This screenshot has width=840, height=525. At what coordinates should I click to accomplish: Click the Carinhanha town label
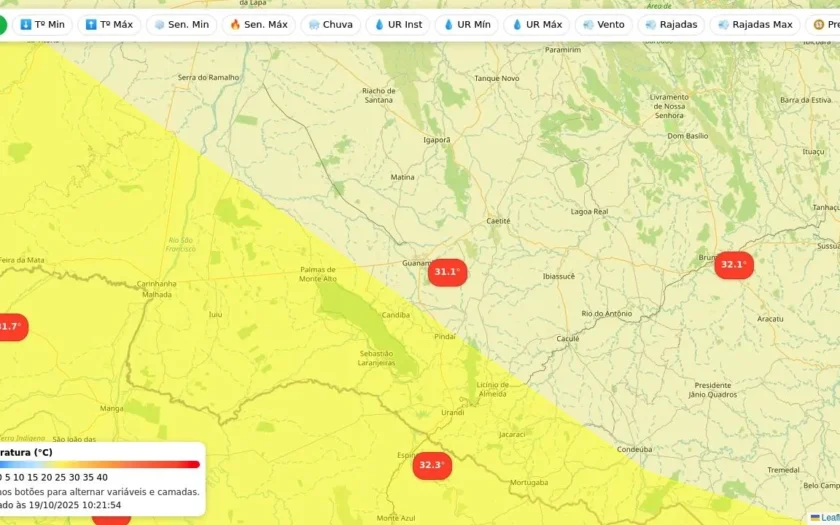click(156, 284)
